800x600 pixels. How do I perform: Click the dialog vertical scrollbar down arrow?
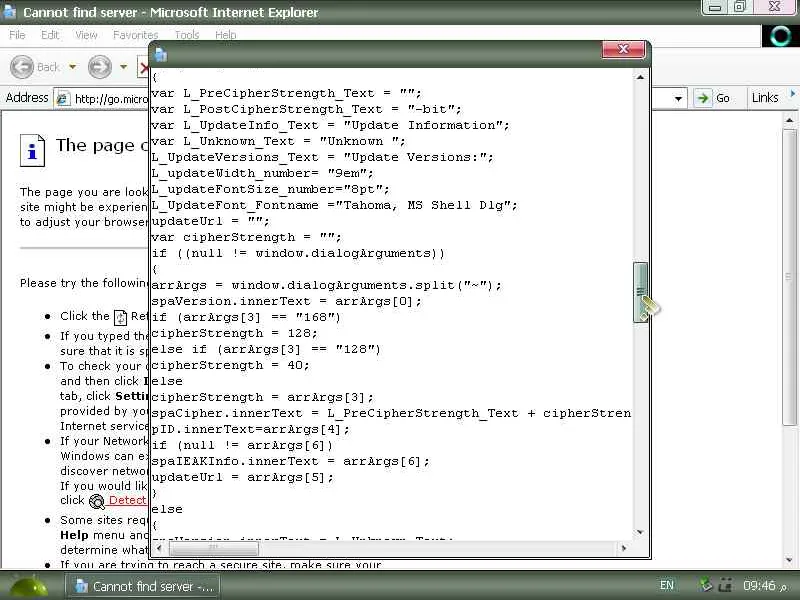click(640, 532)
